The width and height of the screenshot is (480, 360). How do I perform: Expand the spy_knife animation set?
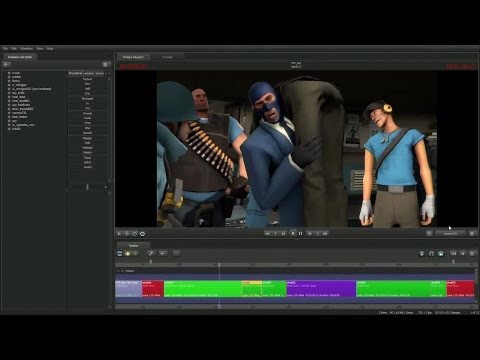pyautogui.click(x=9, y=93)
